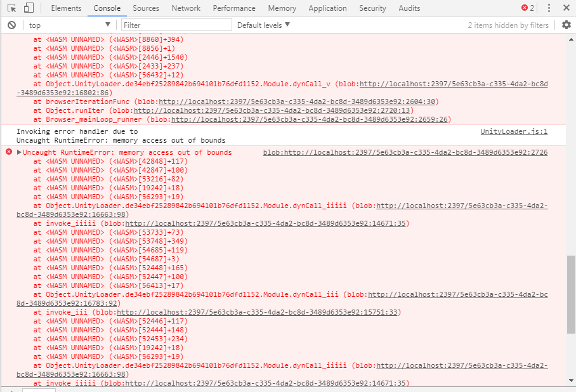Open the 'top' execution context dropdown

(x=69, y=25)
